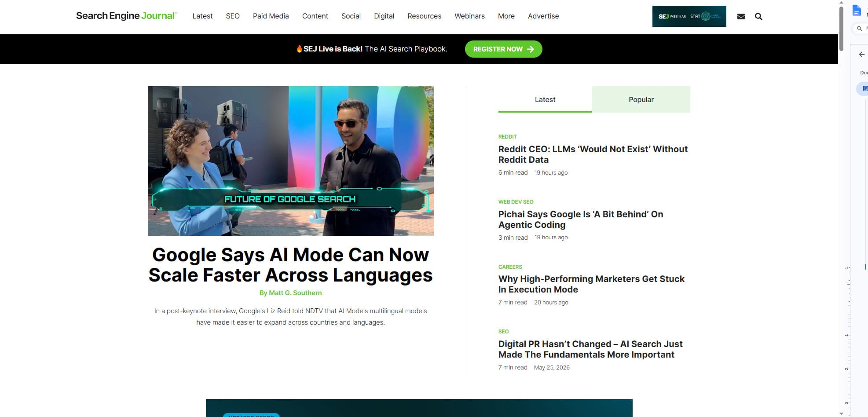The width and height of the screenshot is (868, 417).
Task: Click the 'May 25, 2026' date text
Action: [552, 367]
